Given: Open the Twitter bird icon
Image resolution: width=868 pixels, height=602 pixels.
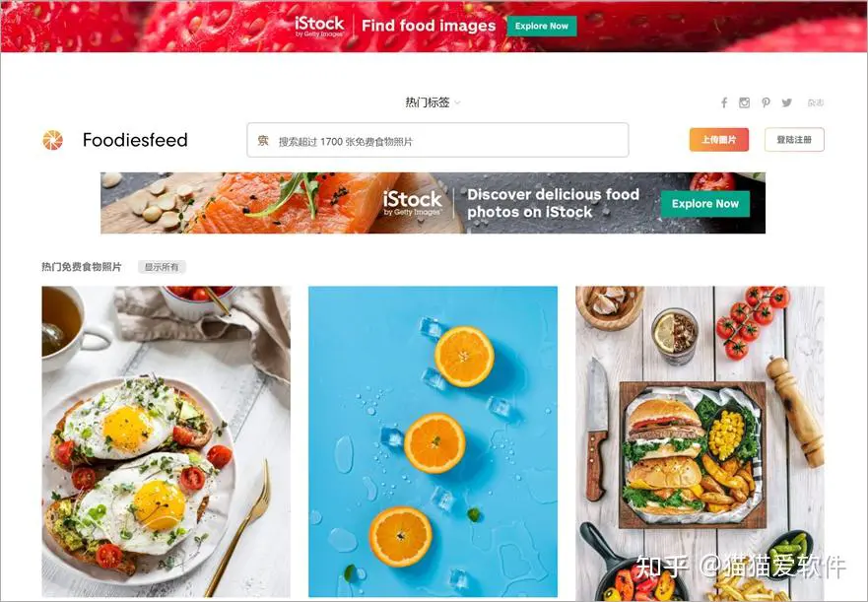Looking at the screenshot, I should pos(786,102).
